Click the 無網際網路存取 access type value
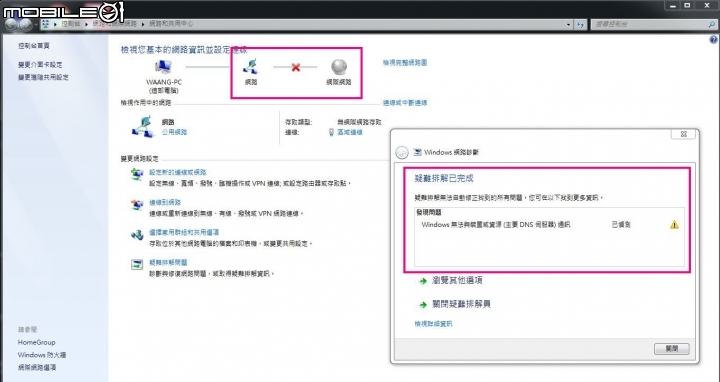This screenshot has height=382, width=720. pyautogui.click(x=359, y=122)
